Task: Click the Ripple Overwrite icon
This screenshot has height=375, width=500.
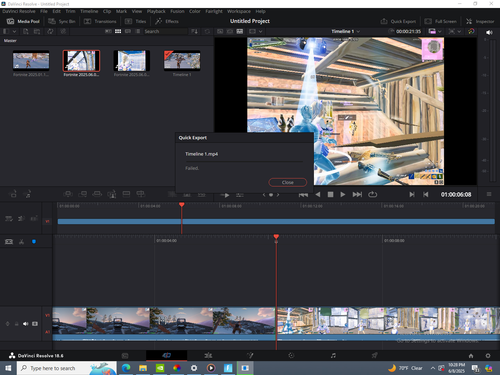Action: point(97,194)
